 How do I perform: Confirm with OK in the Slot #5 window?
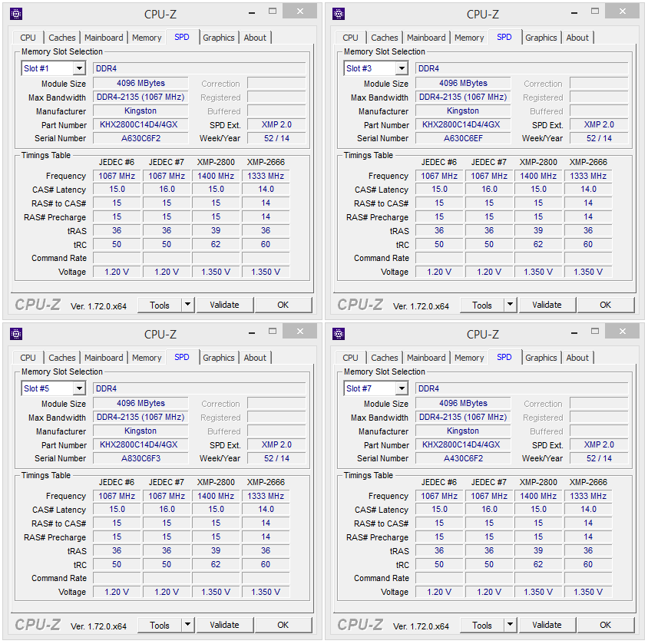[283, 625]
